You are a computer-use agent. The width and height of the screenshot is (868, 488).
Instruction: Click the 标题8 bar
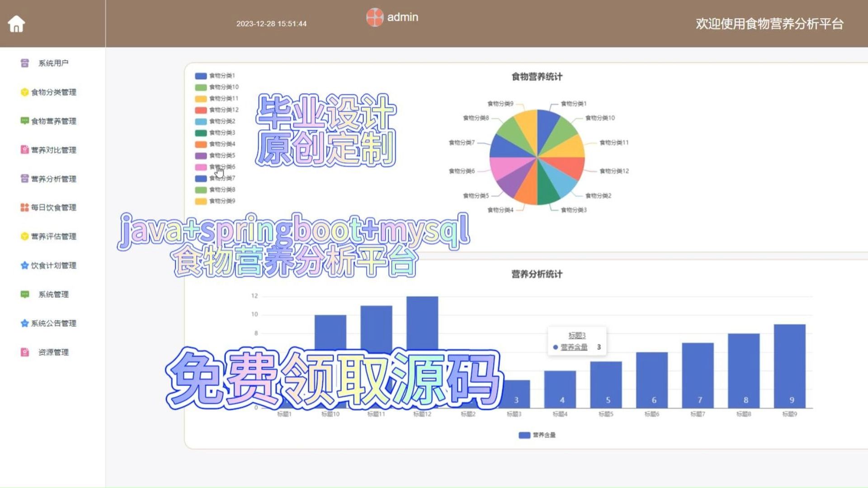click(744, 371)
